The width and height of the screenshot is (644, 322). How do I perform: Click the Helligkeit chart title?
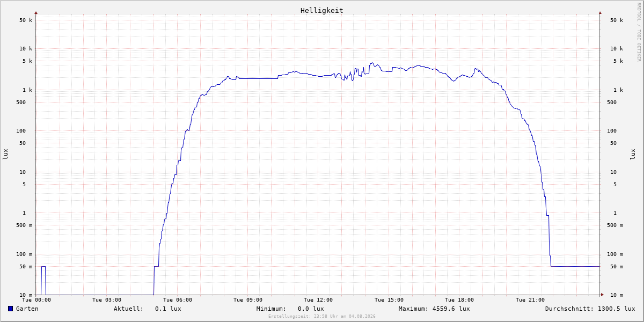click(322, 10)
